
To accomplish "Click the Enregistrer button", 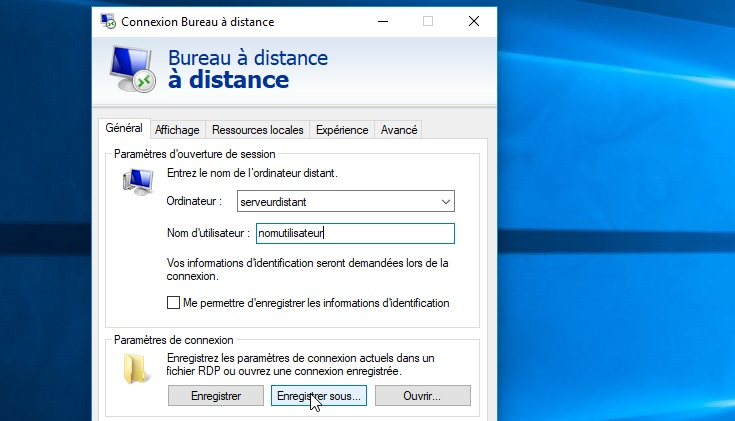I will tap(216, 396).
